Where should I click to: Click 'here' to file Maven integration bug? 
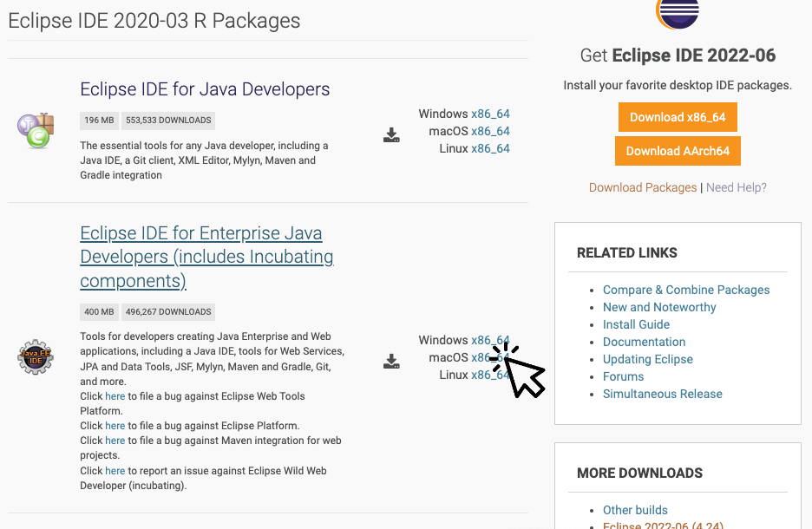click(115, 441)
